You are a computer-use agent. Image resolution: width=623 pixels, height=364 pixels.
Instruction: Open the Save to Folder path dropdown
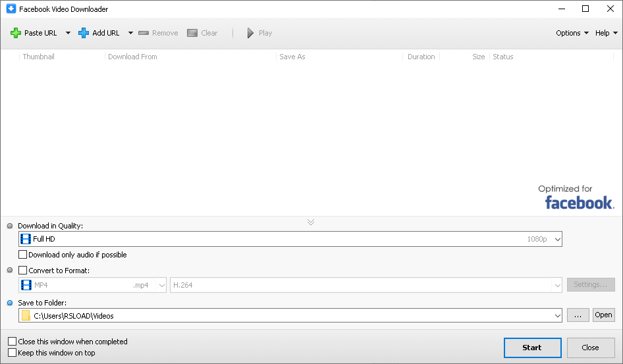558,316
